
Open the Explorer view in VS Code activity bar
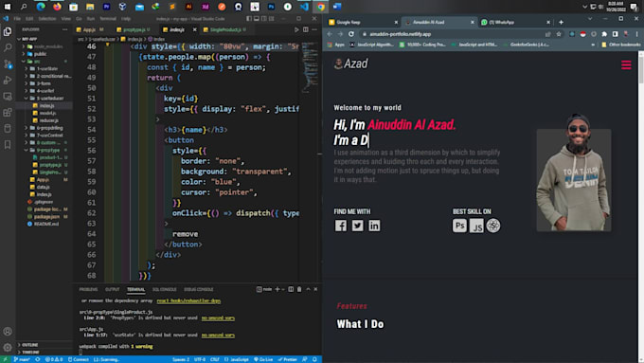[x=8, y=31]
